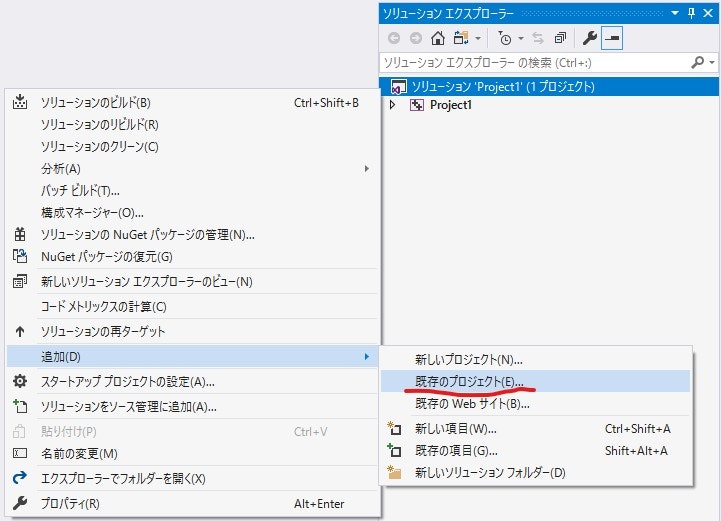Viewport: 721px width, 521px height.
Task: Click the rename icon beside 名前の変更
Action: [20, 453]
